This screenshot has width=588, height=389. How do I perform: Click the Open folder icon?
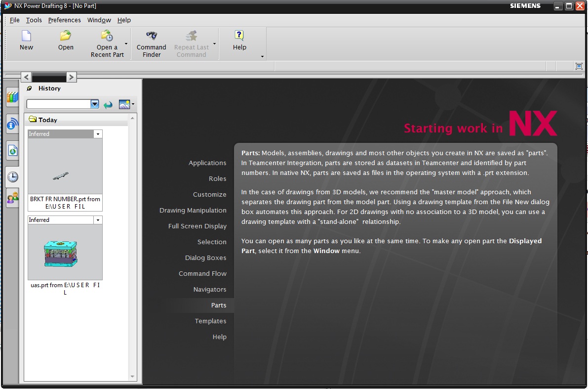(x=66, y=36)
